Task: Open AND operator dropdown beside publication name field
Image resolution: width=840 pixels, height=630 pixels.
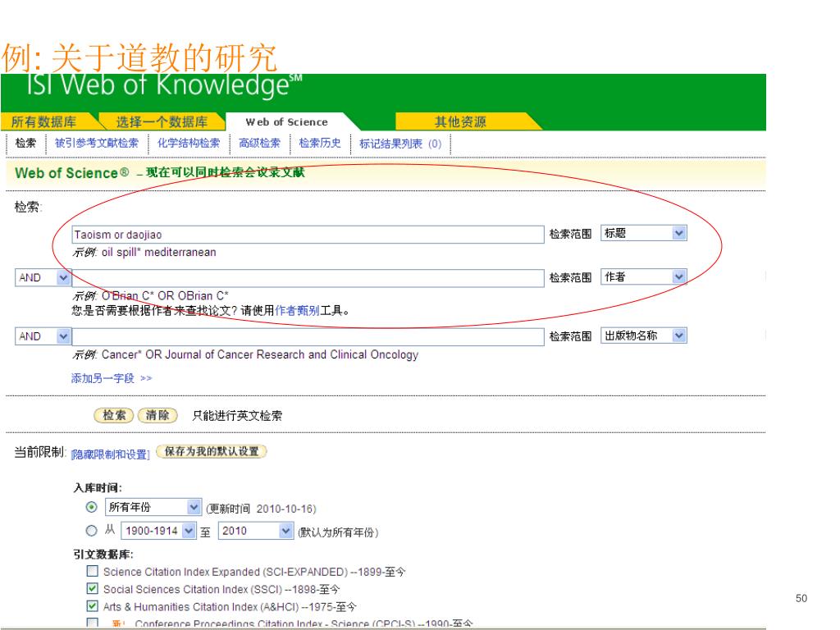Action: pos(43,336)
